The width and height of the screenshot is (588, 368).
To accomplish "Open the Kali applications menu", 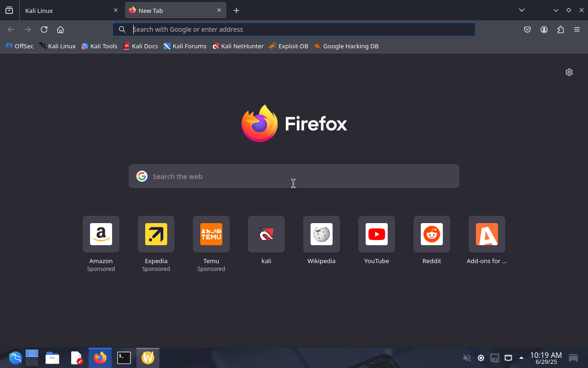I will click(x=15, y=357).
